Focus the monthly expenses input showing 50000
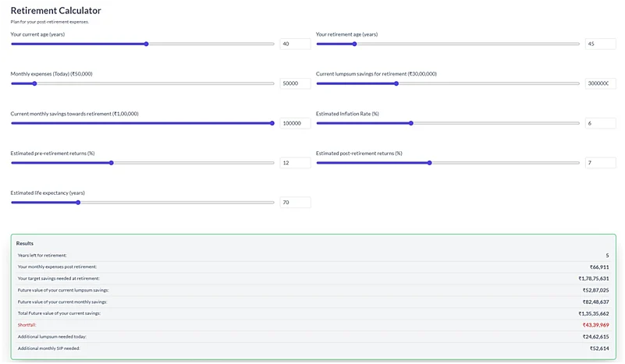625x364 pixels. [x=296, y=83]
